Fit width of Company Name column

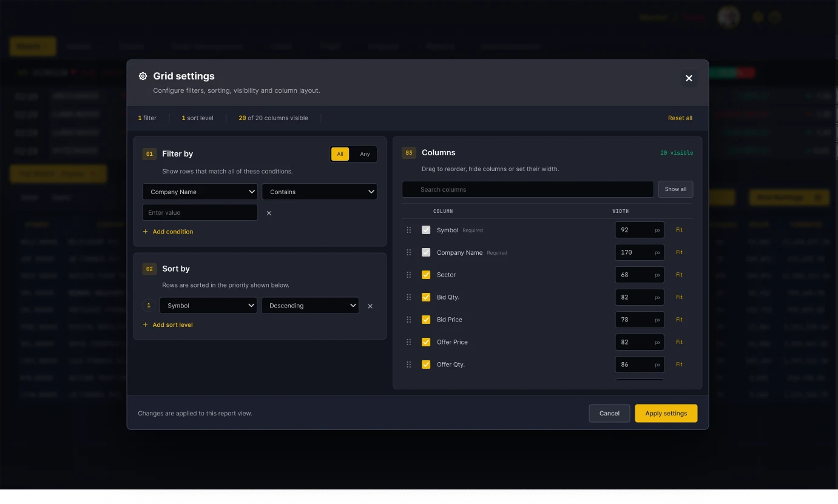click(680, 252)
